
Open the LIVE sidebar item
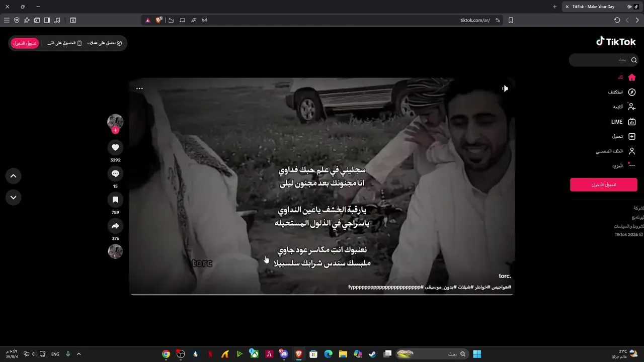point(623,122)
